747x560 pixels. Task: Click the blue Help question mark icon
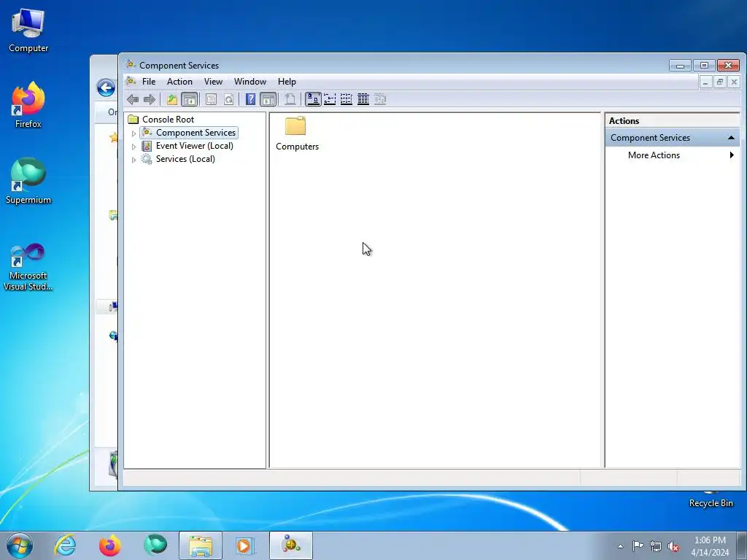pos(251,99)
